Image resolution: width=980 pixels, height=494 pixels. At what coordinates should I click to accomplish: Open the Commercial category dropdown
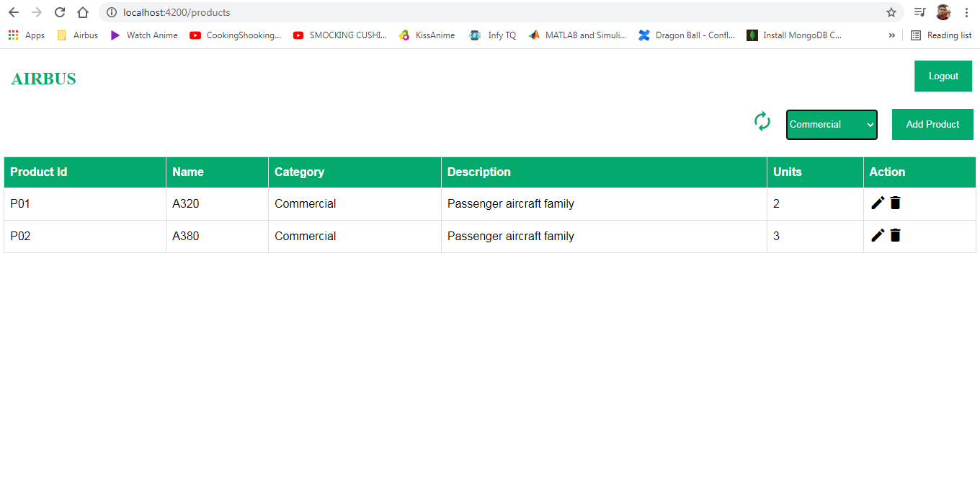(x=832, y=124)
